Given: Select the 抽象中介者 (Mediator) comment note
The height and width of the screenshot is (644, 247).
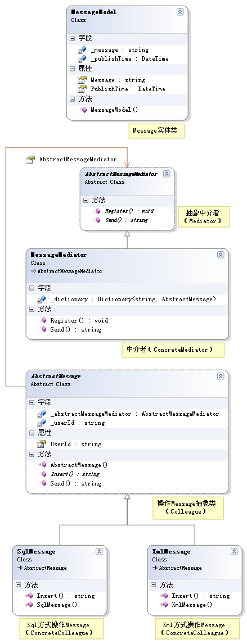Looking at the screenshot, I should pyautogui.click(x=202, y=216).
